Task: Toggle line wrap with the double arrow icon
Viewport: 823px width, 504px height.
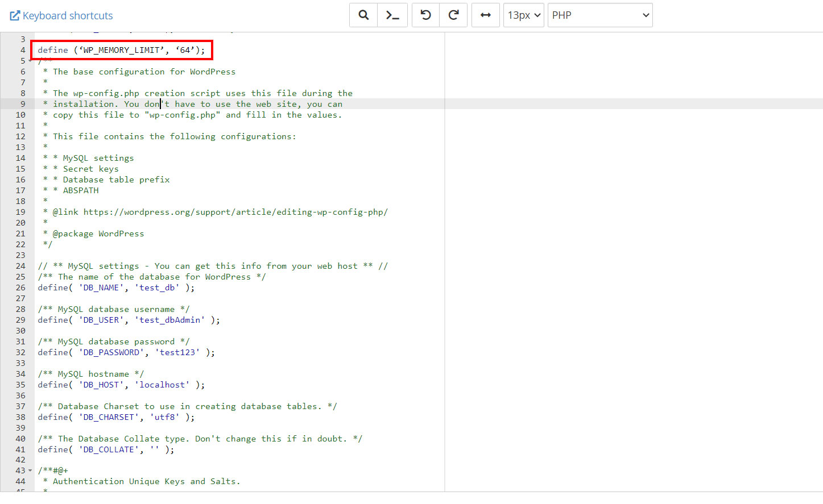Action: coord(485,15)
